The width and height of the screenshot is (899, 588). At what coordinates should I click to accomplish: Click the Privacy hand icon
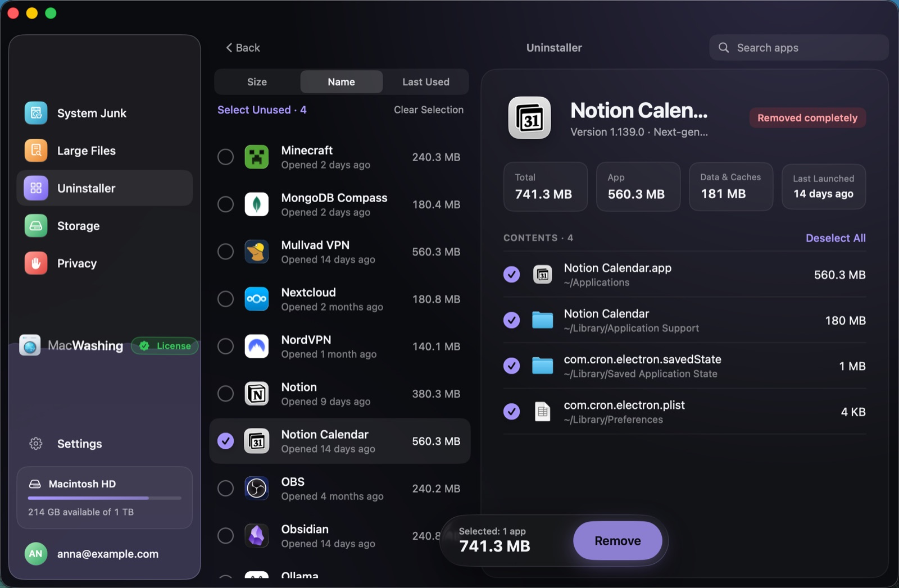point(36,263)
